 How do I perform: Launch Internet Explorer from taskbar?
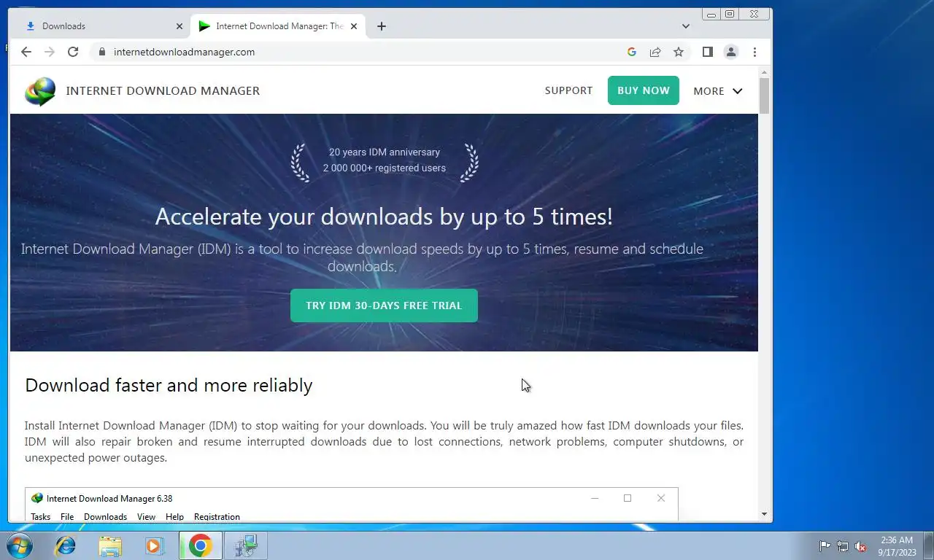pyautogui.click(x=66, y=545)
